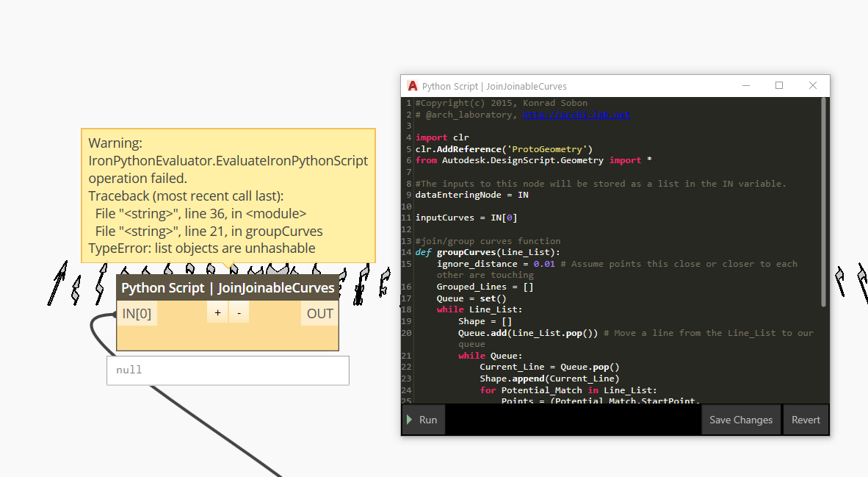The width and height of the screenshot is (868, 477).
Task: Click the 'def groupCurves(Line_List):' line
Action: [488, 252]
